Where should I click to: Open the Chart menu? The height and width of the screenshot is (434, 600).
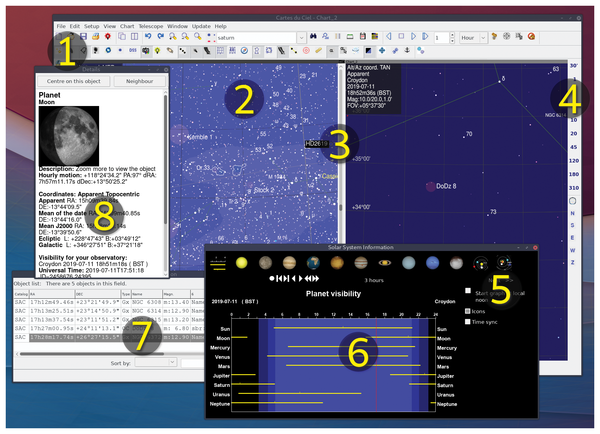127,26
